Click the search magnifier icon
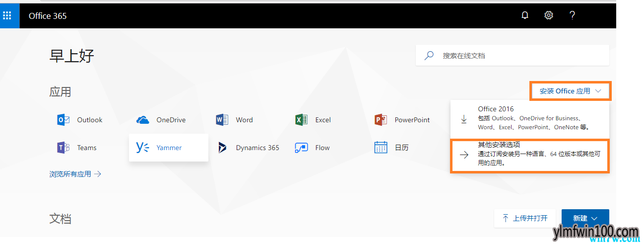This screenshot has height=245, width=644. (429, 55)
